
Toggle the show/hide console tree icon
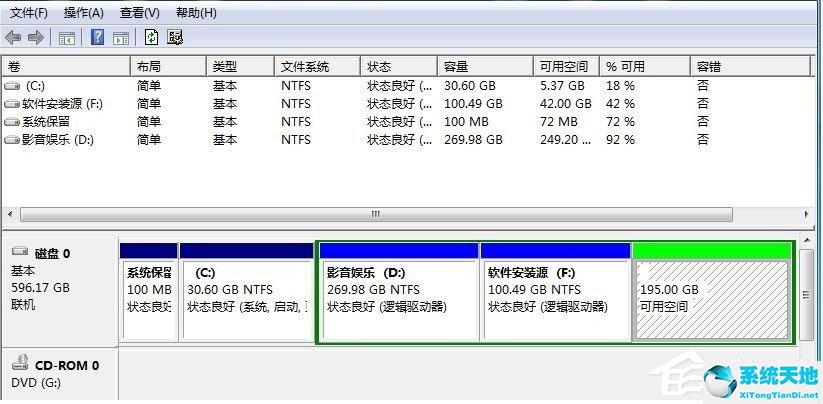(67, 38)
